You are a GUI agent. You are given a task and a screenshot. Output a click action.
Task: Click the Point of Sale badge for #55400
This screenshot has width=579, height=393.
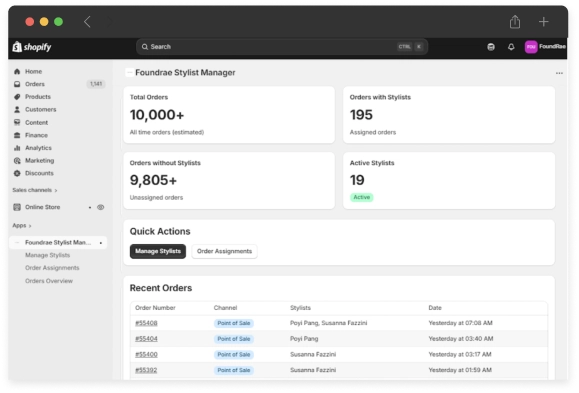(x=233, y=355)
